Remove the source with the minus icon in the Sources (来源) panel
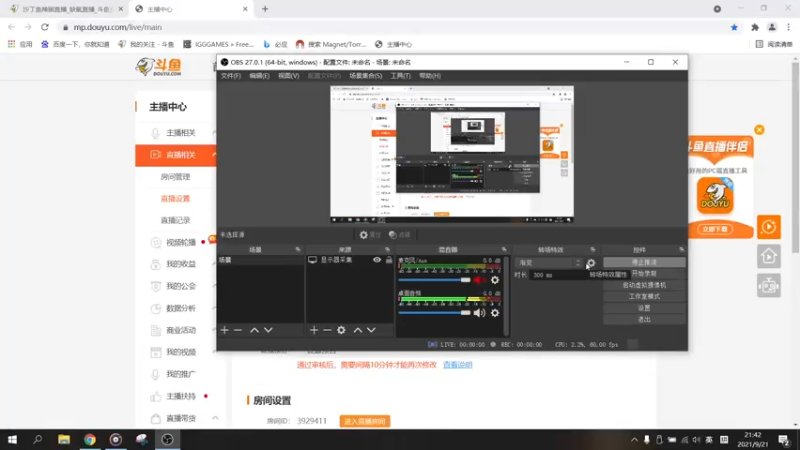 coord(327,330)
